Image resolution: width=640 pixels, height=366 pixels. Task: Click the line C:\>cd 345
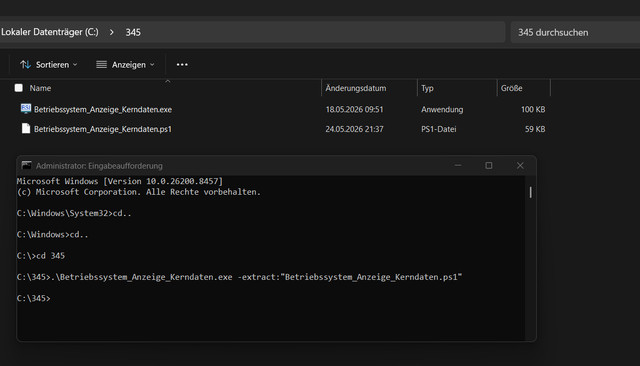[x=41, y=255]
